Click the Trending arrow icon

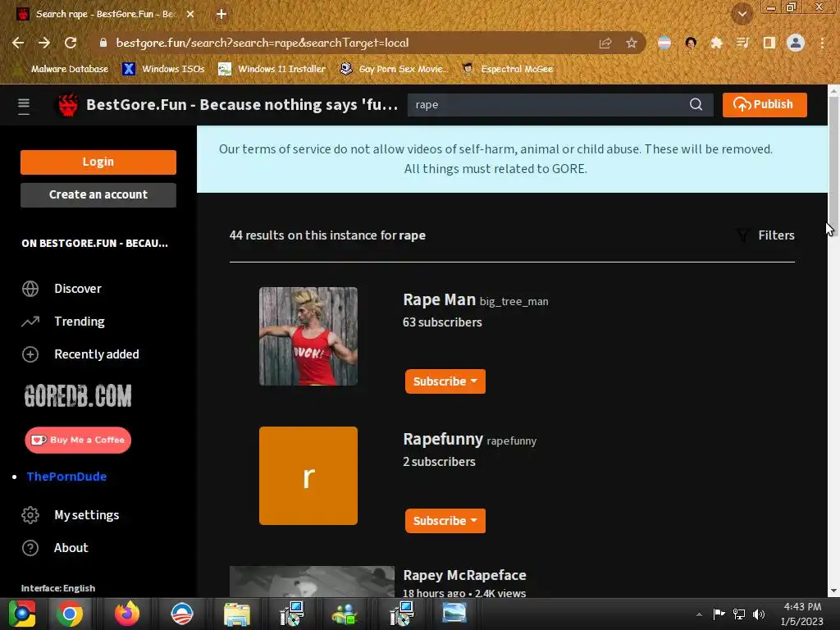30,322
